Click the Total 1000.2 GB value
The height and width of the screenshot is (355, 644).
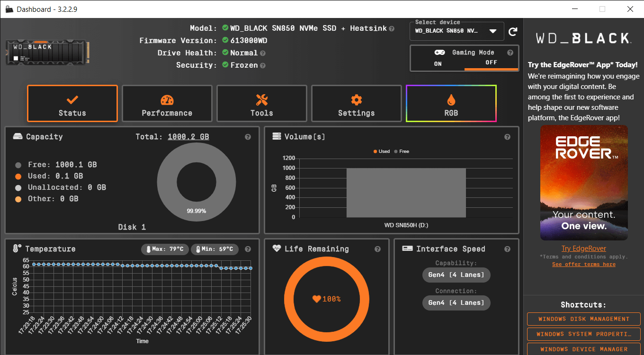(188, 137)
